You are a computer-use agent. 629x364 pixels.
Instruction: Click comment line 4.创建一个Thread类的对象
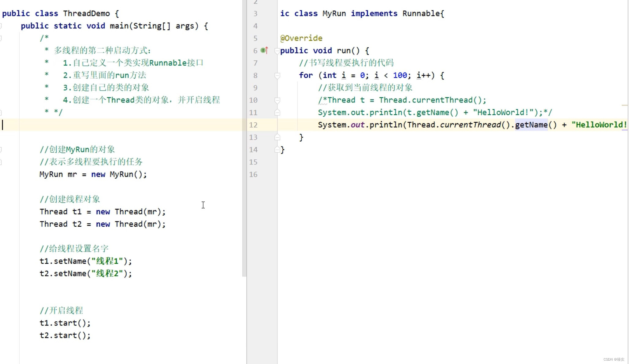[x=141, y=100]
